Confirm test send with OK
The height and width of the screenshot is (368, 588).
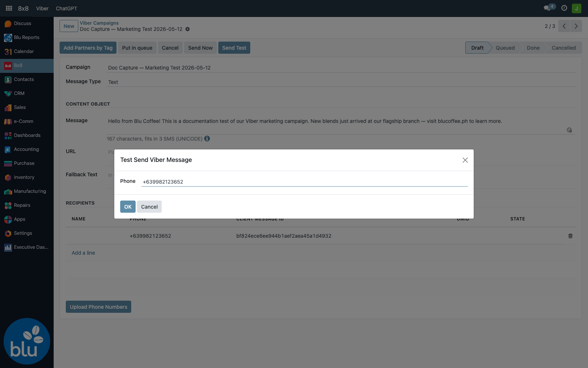[x=128, y=207]
